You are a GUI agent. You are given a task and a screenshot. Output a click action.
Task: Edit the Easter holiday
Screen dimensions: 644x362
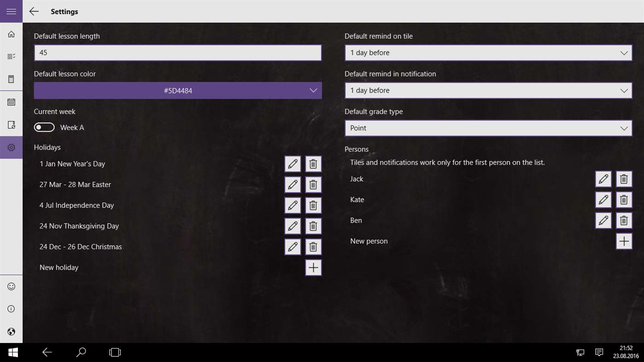coord(293,184)
